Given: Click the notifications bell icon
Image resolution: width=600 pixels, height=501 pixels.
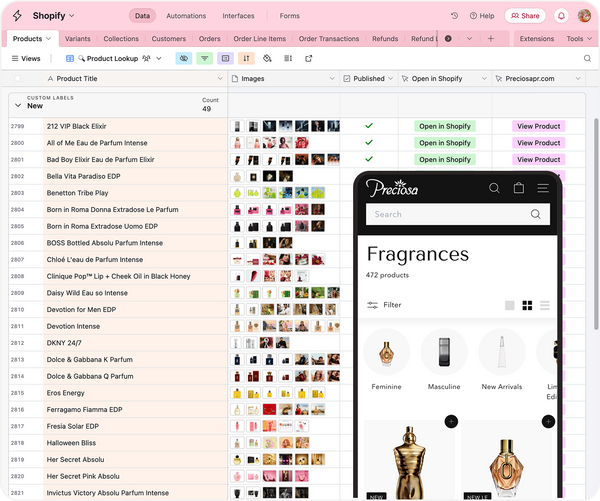Looking at the screenshot, I should (x=561, y=16).
